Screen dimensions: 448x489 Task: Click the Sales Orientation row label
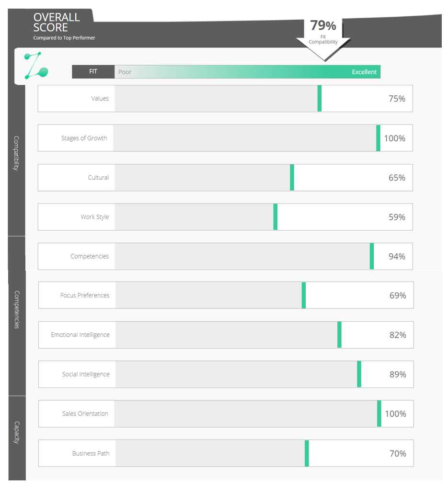[85, 414]
